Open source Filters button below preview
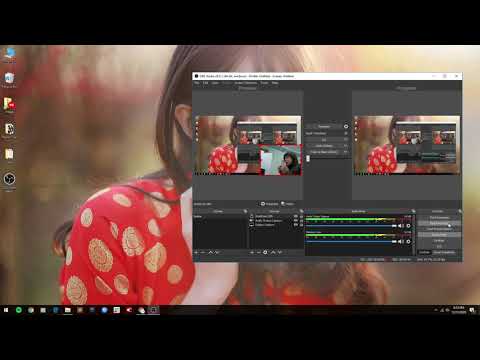The image size is (480, 360). click(x=288, y=204)
